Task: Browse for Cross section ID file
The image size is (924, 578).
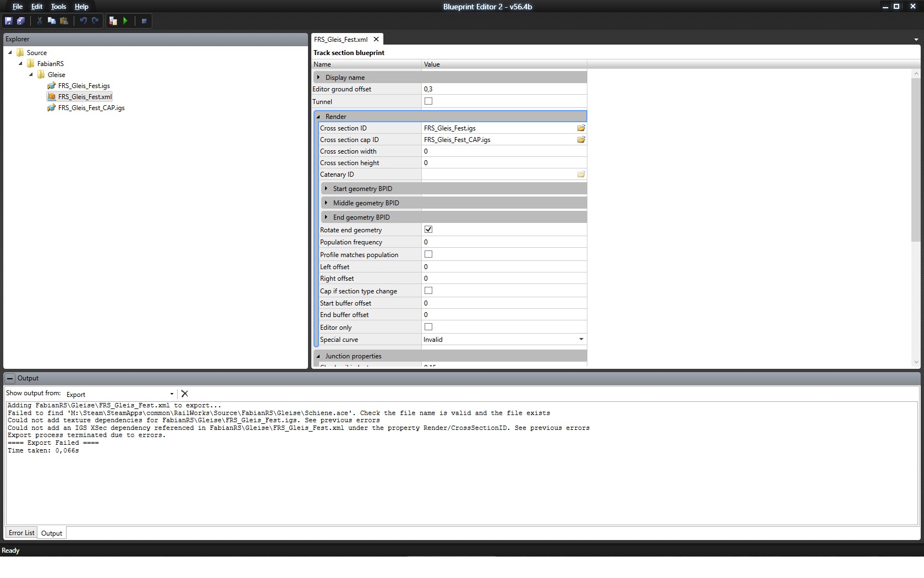Action: pos(581,128)
